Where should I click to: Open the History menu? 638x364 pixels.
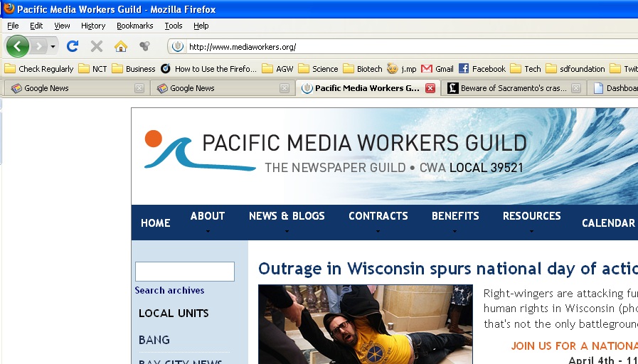point(92,26)
